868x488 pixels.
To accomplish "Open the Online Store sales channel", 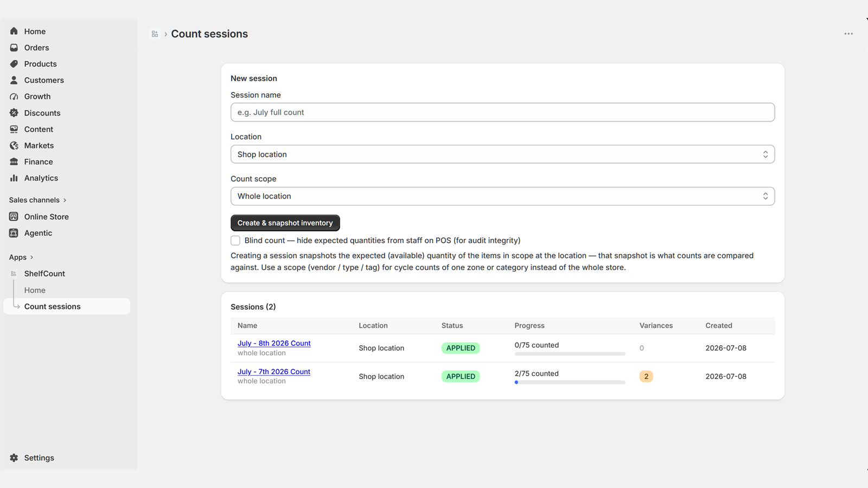I will point(46,217).
